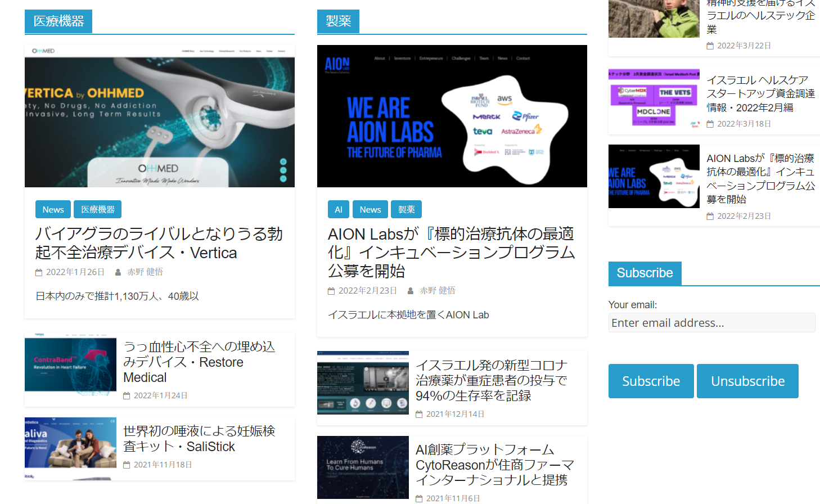Open the うっ血性心不全 Restore Medical article link
The width and height of the screenshot is (820, 504).
[200, 362]
